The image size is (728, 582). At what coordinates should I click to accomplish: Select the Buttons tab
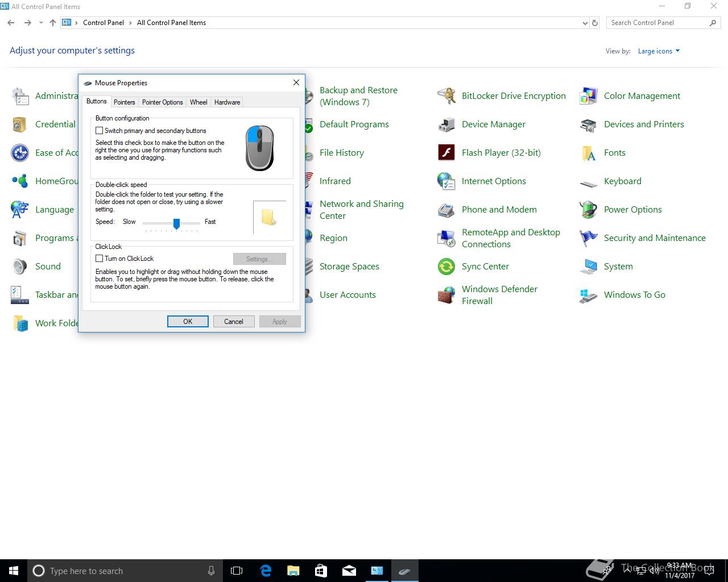click(x=96, y=101)
